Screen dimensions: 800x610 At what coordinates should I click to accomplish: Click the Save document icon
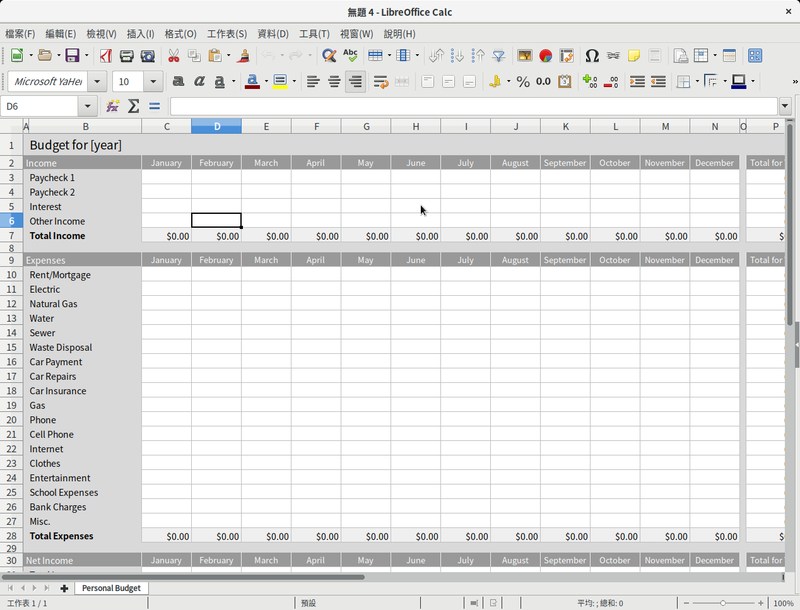pos(71,56)
